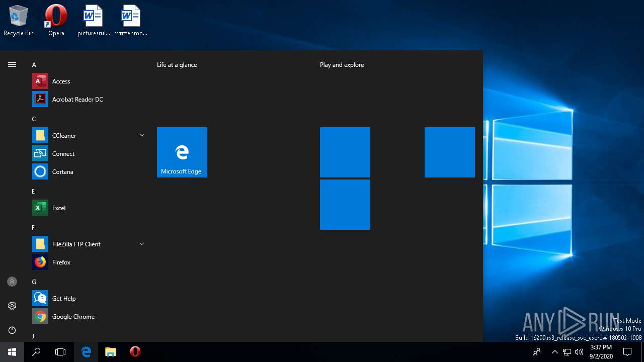Screen dimensions: 644x362
Task: Click the letter C group header
Action: pyautogui.click(x=34, y=119)
